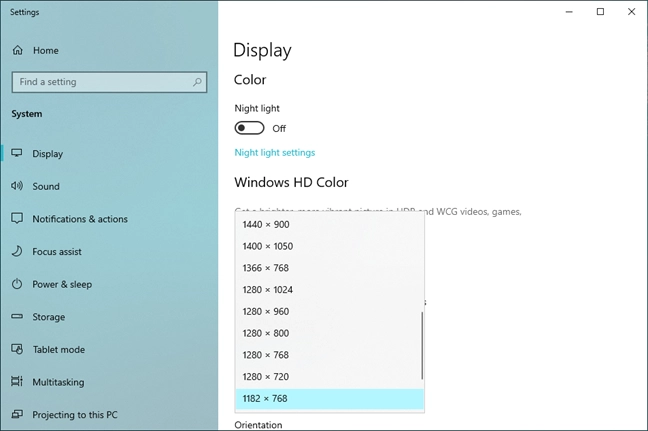Turn on the Night light switch
Screen dimensions: 648x431
249,128
